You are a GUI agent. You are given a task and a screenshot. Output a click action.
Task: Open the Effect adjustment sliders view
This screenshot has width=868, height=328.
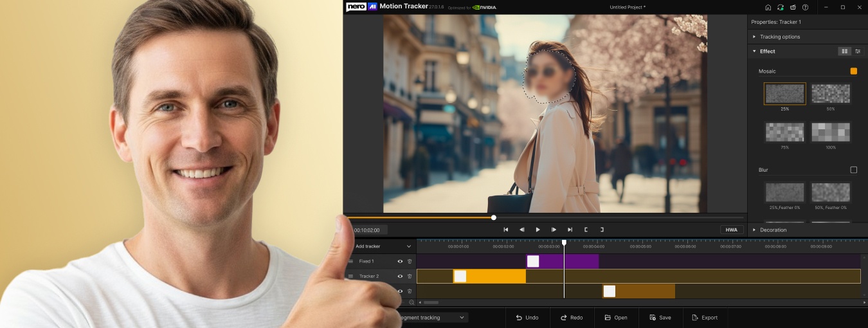(858, 51)
